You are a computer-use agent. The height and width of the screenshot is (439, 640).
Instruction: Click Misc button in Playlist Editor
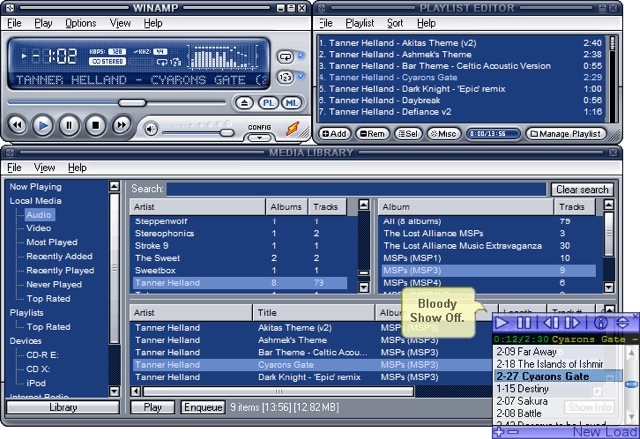click(x=444, y=134)
